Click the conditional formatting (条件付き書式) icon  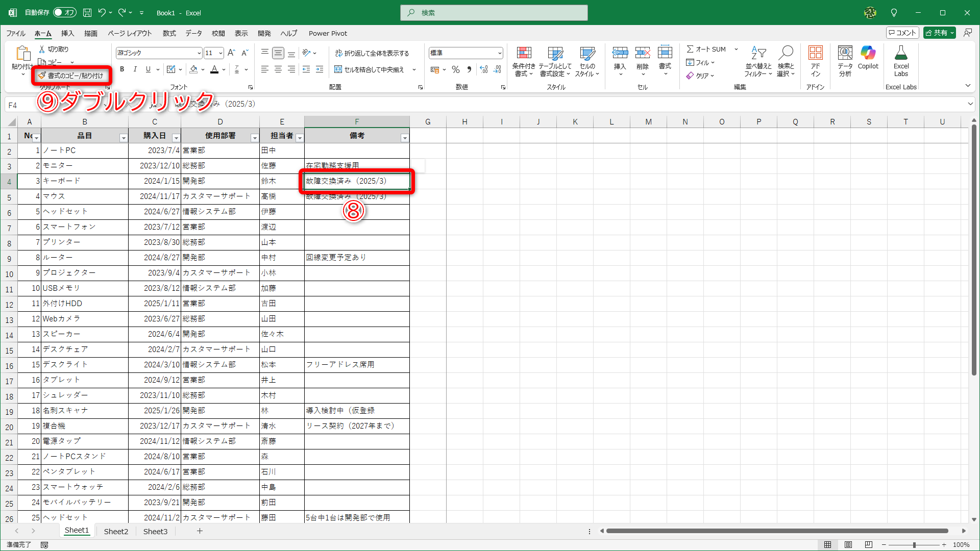pos(524,53)
